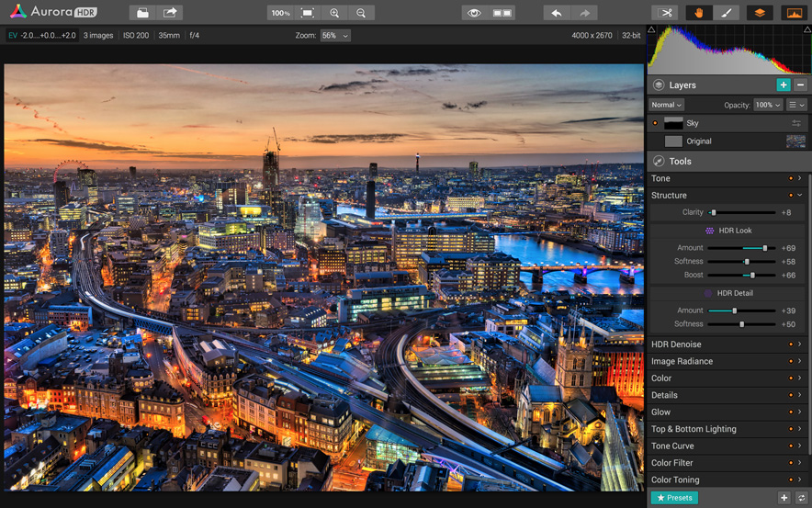Image resolution: width=812 pixels, height=508 pixels.
Task: Click the Presets button
Action: (x=674, y=498)
